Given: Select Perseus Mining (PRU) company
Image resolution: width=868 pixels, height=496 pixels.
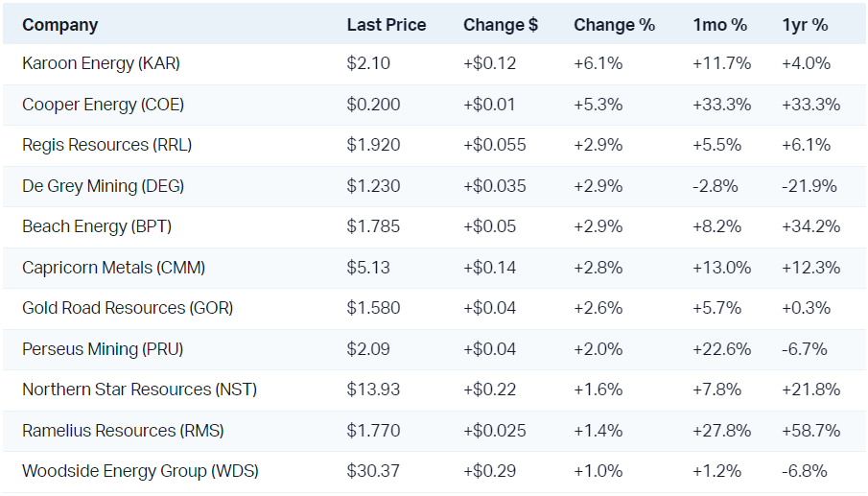Looking at the screenshot, I should point(103,349).
